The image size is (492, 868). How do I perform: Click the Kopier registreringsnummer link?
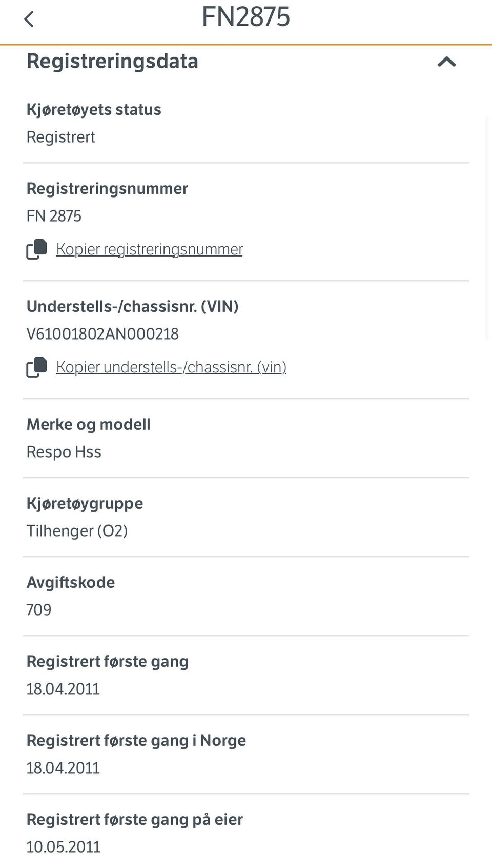[x=149, y=249]
